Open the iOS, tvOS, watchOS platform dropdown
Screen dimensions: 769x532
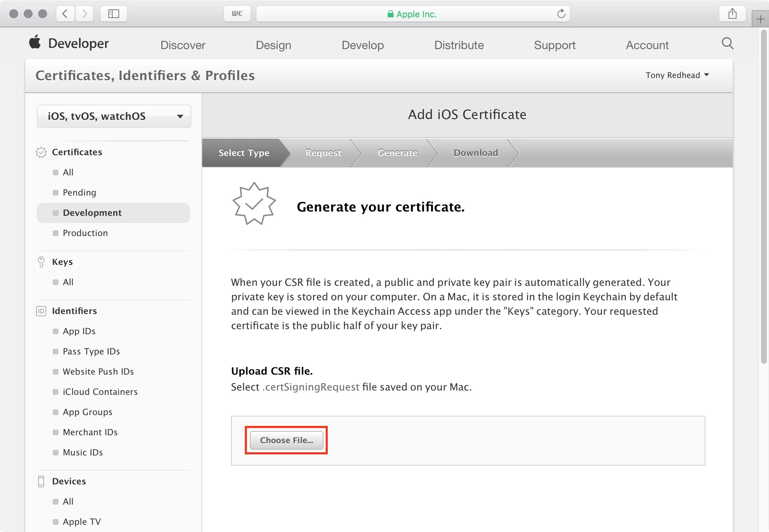click(114, 116)
